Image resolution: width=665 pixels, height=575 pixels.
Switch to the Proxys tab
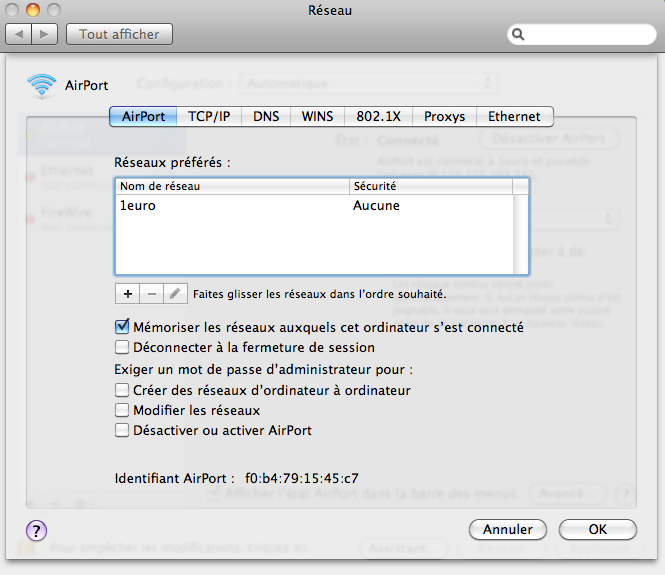[444, 116]
